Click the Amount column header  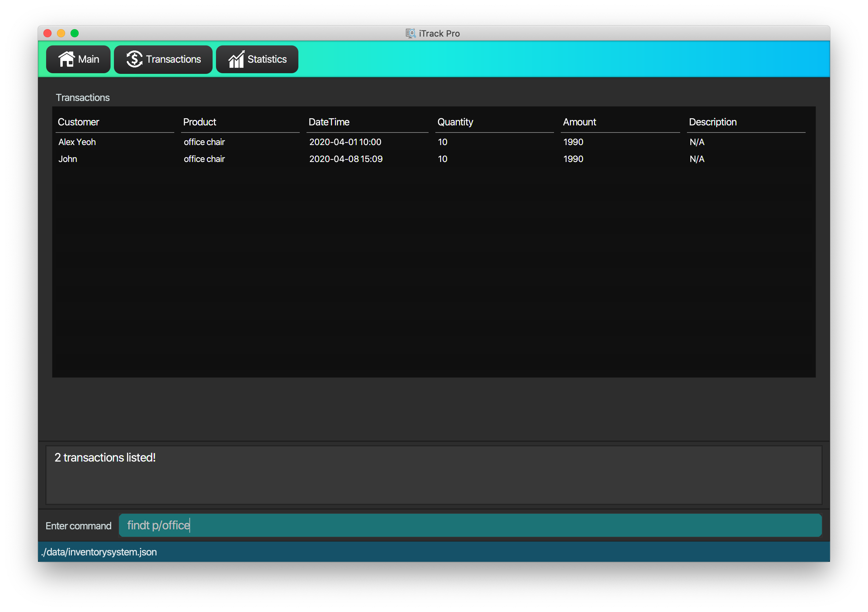578,121
